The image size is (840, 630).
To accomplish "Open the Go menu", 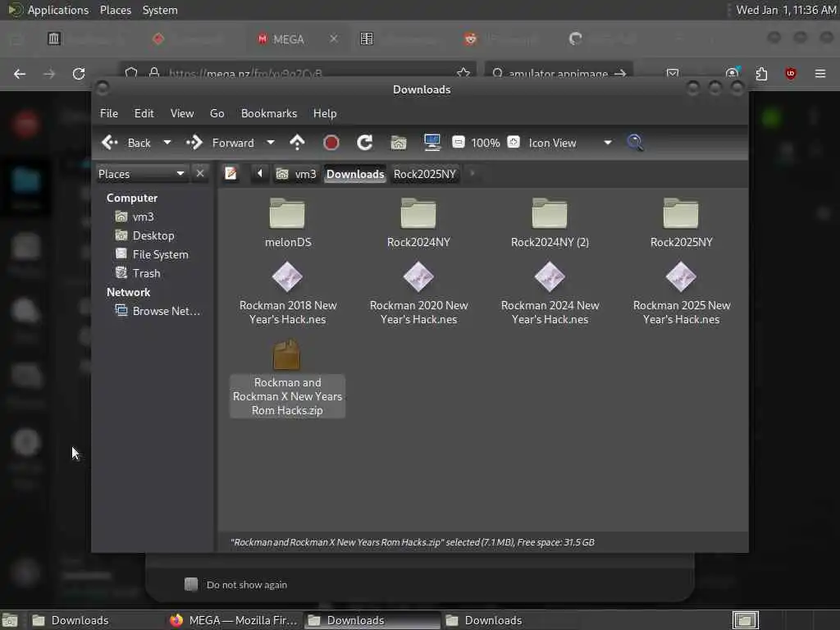I will coord(217,113).
